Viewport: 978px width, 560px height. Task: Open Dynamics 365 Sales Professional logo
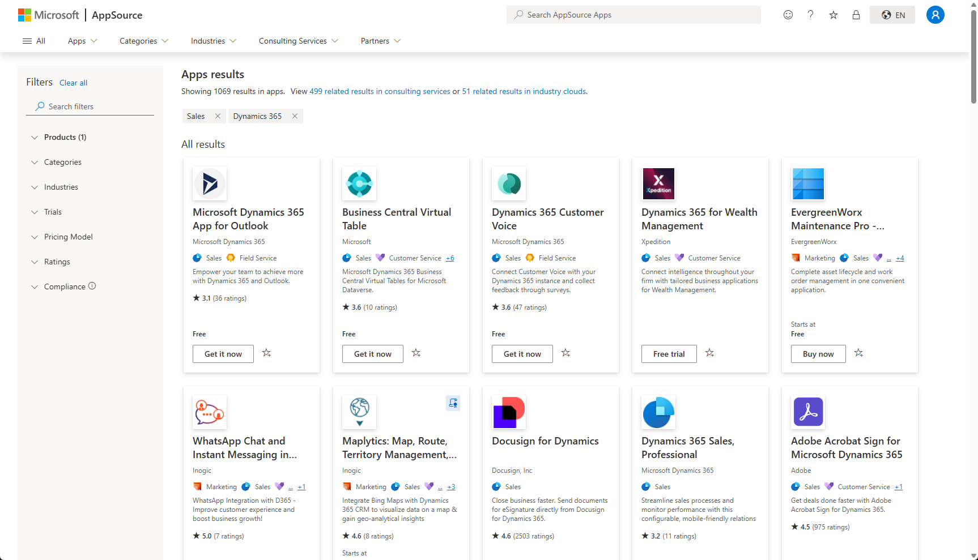click(x=658, y=412)
